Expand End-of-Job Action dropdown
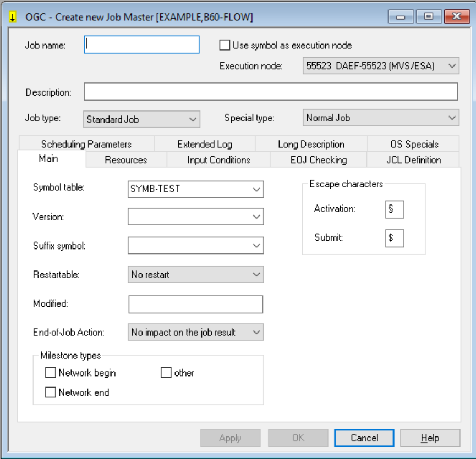Screen dimensions: 476x459 [195, 332]
